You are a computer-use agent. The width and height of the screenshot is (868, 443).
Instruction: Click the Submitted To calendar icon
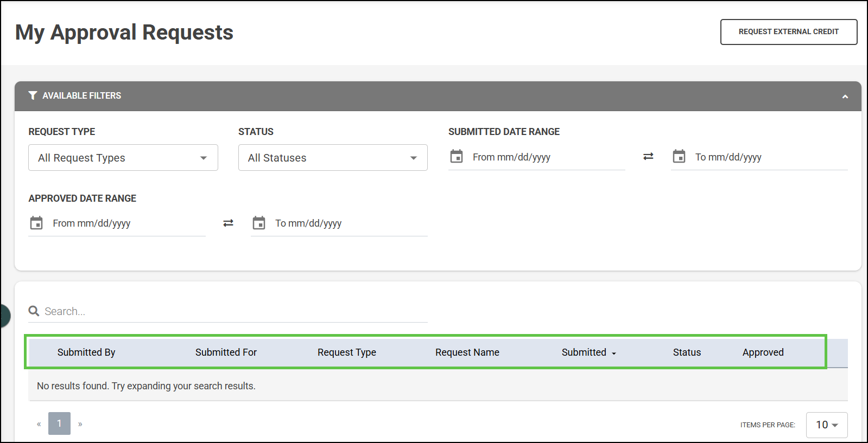[x=679, y=157]
